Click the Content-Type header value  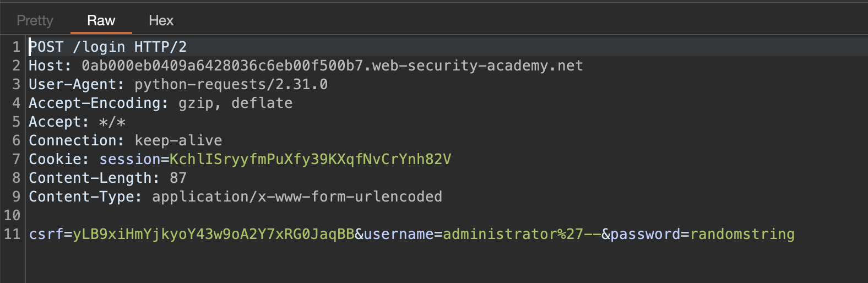pos(297,197)
